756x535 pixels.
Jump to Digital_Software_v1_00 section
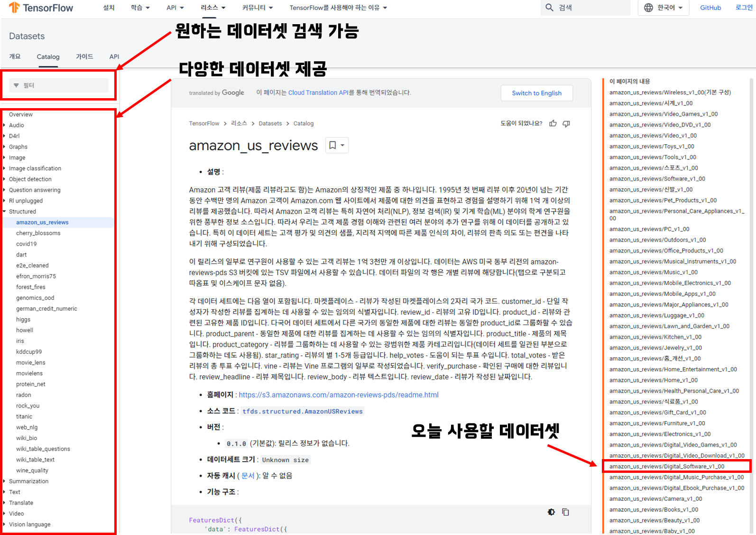coord(667,466)
